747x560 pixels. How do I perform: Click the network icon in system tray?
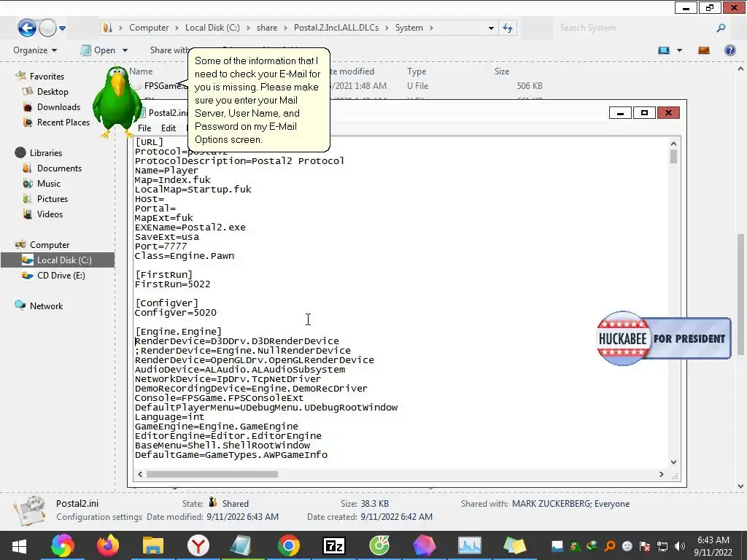[662, 546]
